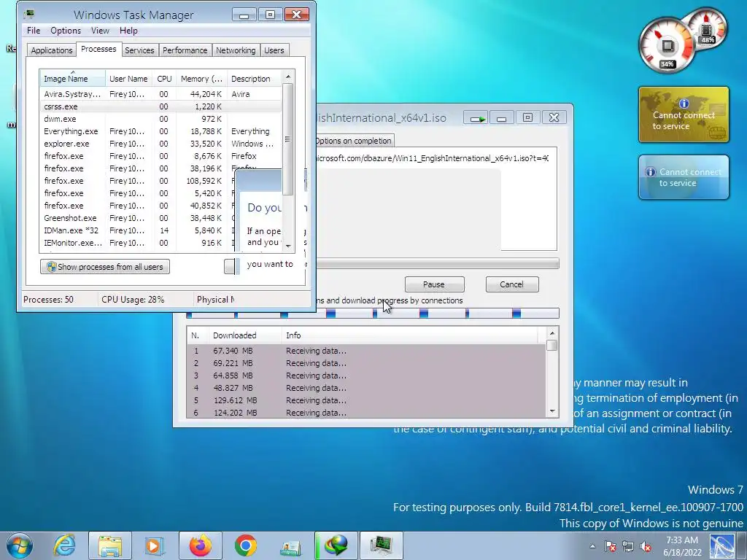
Task: Open the clock showing 7:33 AM
Action: click(x=682, y=546)
